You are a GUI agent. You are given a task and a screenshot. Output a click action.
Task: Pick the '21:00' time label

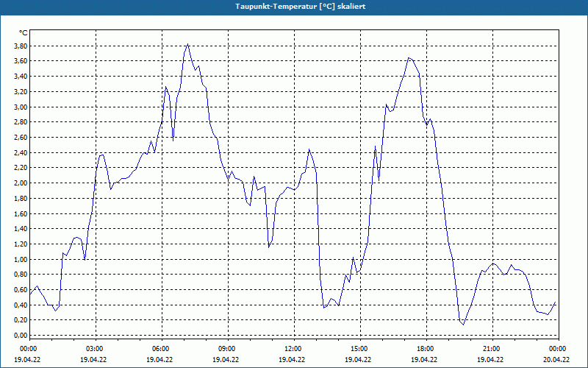[492, 349]
